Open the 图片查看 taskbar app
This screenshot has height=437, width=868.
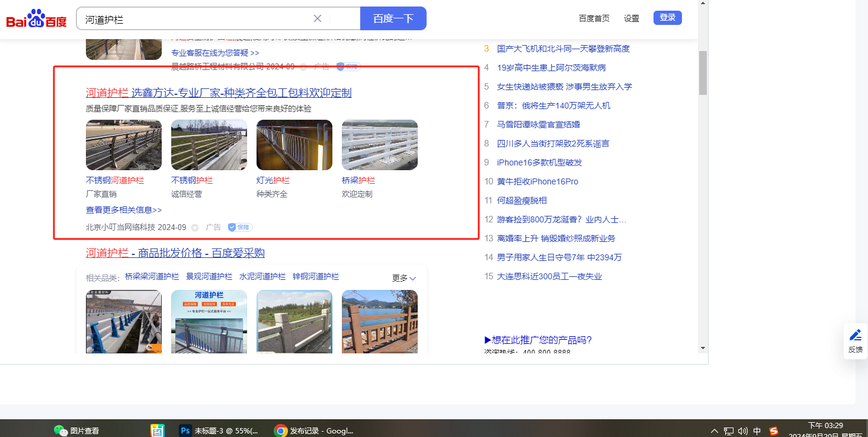click(77, 431)
